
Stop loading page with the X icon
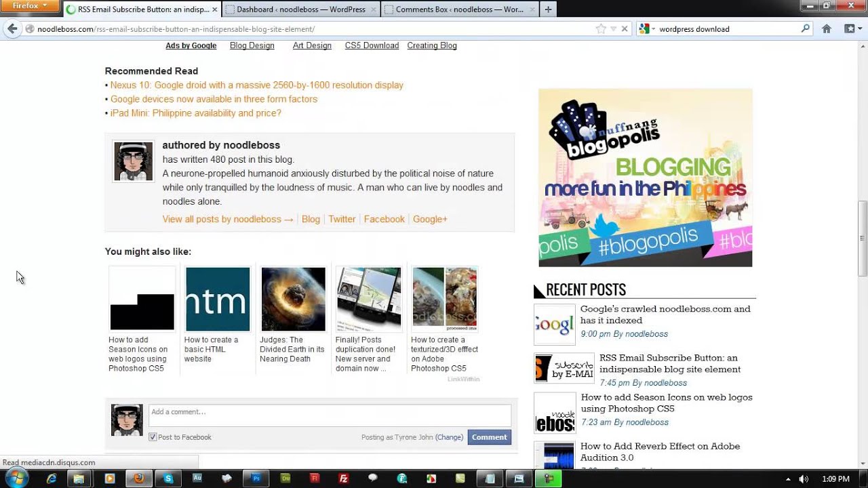coord(625,28)
